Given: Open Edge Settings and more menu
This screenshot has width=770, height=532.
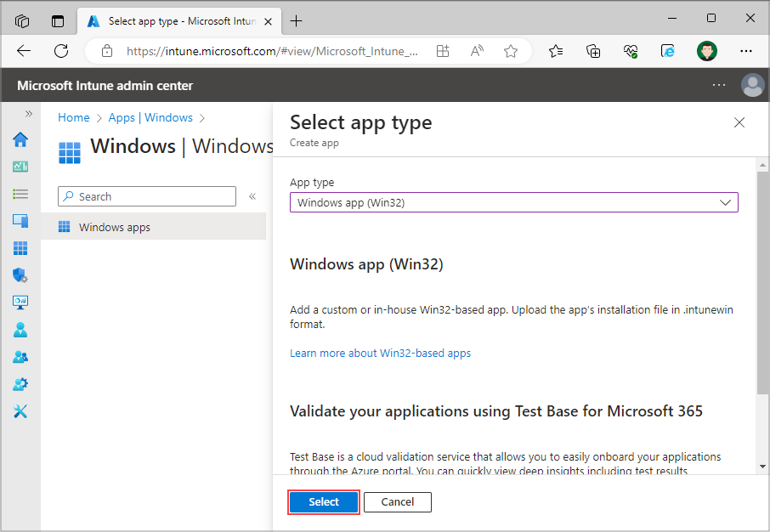Looking at the screenshot, I should 746,51.
